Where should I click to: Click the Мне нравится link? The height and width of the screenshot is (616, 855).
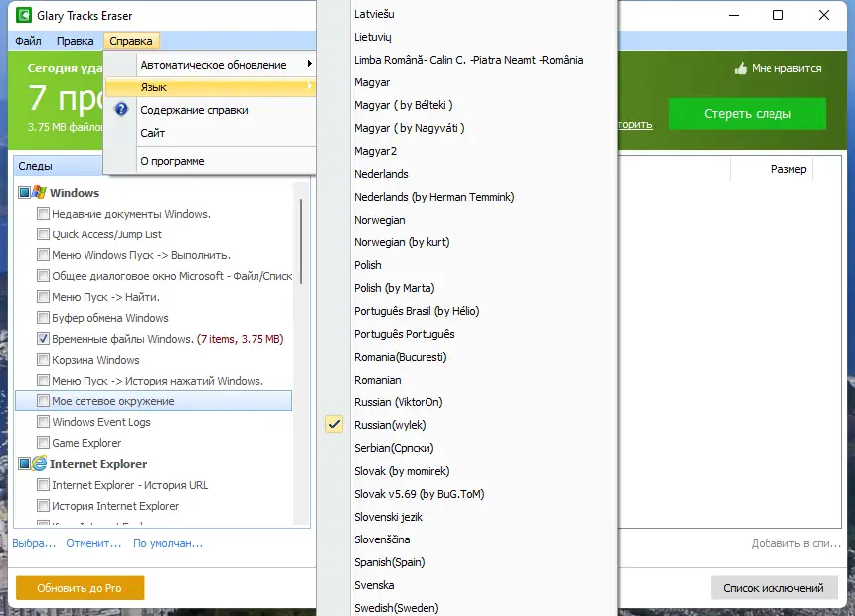786,68
